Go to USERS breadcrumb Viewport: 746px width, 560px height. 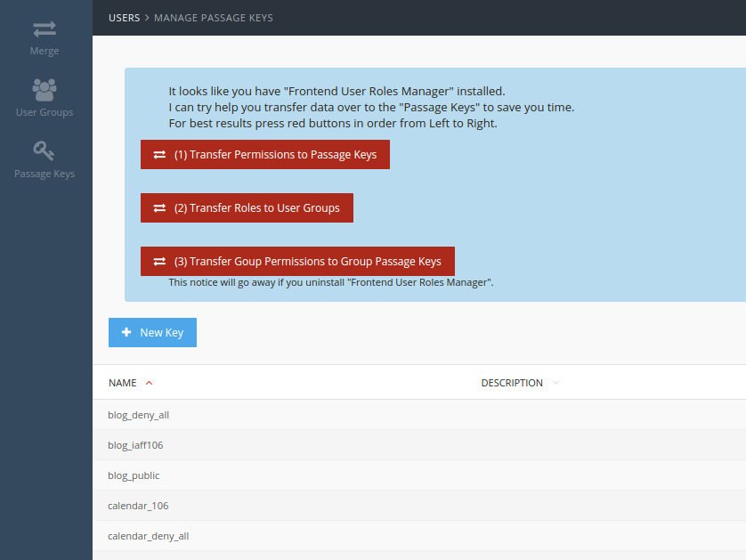click(124, 18)
